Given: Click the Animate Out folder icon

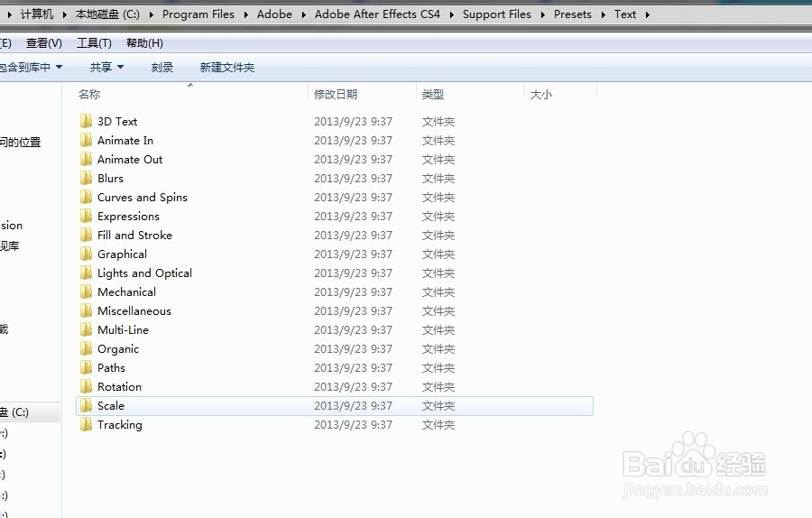Looking at the screenshot, I should click(86, 159).
